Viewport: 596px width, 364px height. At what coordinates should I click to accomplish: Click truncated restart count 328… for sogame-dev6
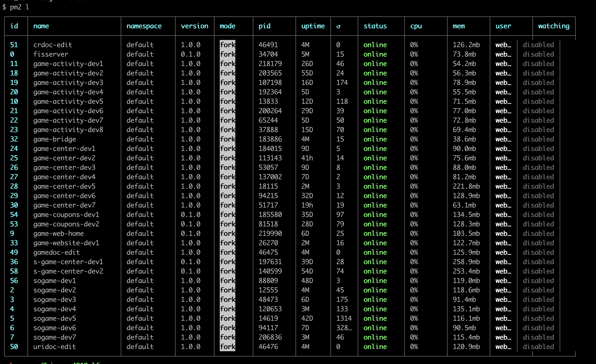(x=344, y=328)
